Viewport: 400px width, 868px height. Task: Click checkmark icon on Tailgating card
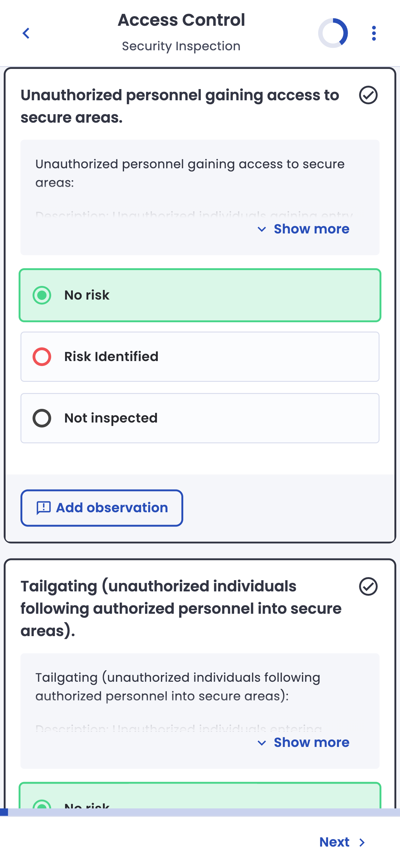[368, 586]
